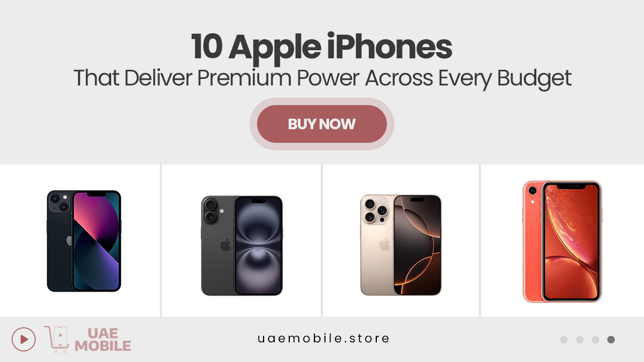
Task: Open the gold titanium iPhone Pro image
Action: 401,245
